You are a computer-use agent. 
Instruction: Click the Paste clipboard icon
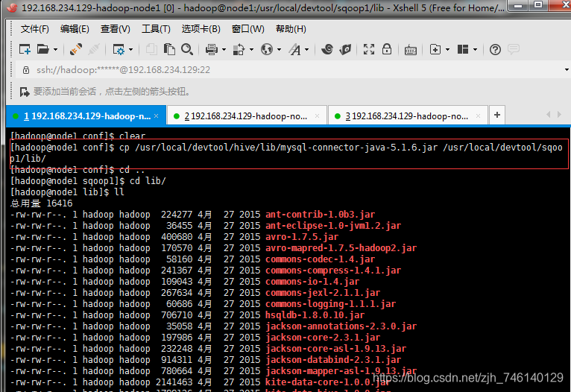pyautogui.click(x=169, y=49)
